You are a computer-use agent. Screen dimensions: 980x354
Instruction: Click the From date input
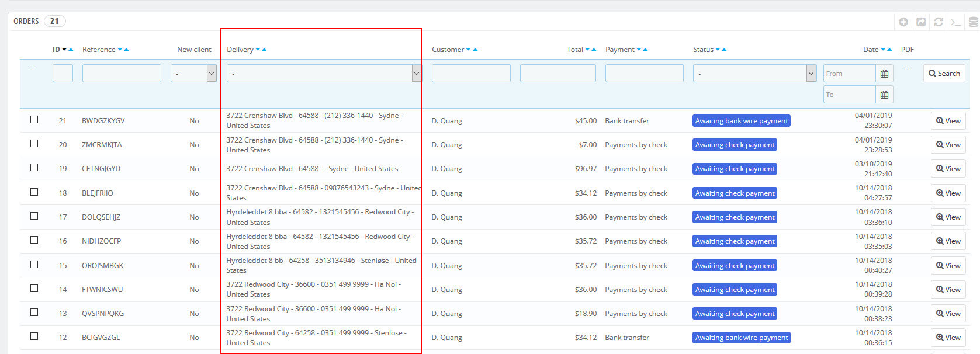[850, 74]
